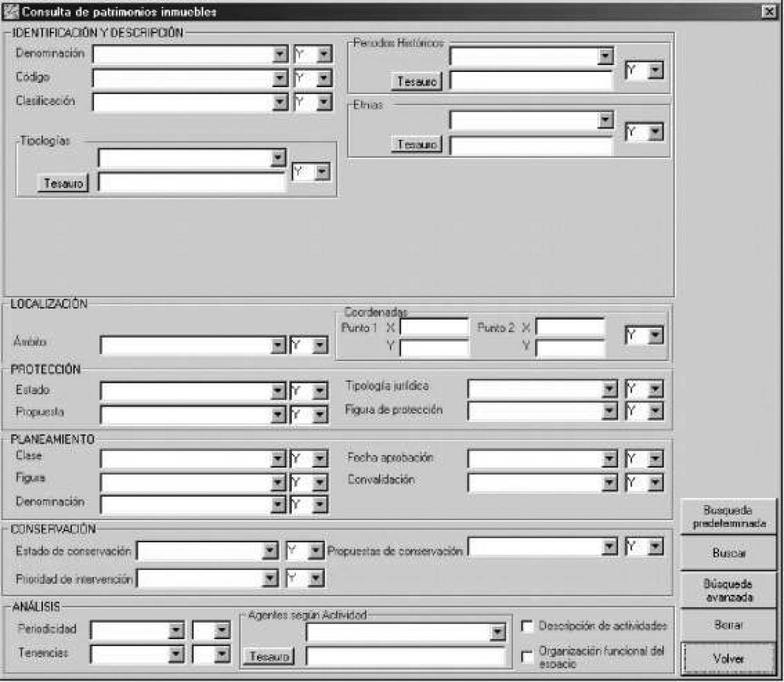Open the Etnias dropdown list
This screenshot has height=682, width=784.
(605, 120)
